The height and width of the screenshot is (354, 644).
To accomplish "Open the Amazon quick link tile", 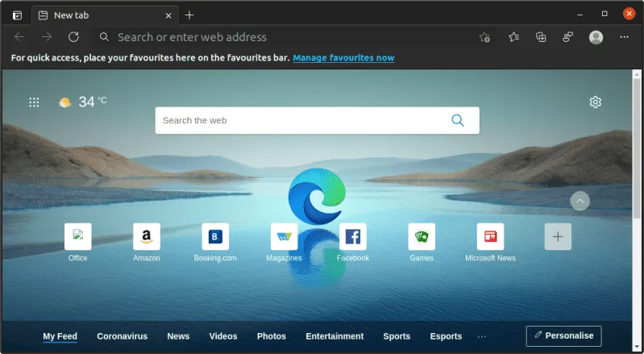I will pyautogui.click(x=147, y=237).
